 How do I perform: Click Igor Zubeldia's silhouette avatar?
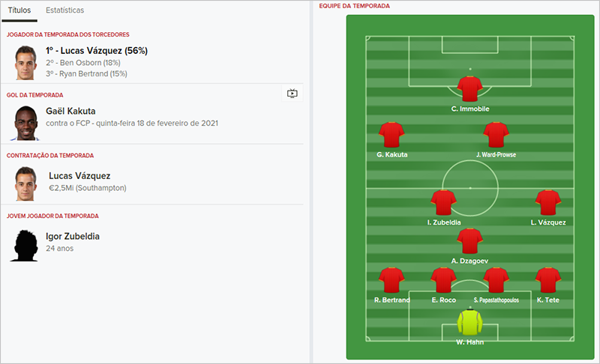pos(25,244)
